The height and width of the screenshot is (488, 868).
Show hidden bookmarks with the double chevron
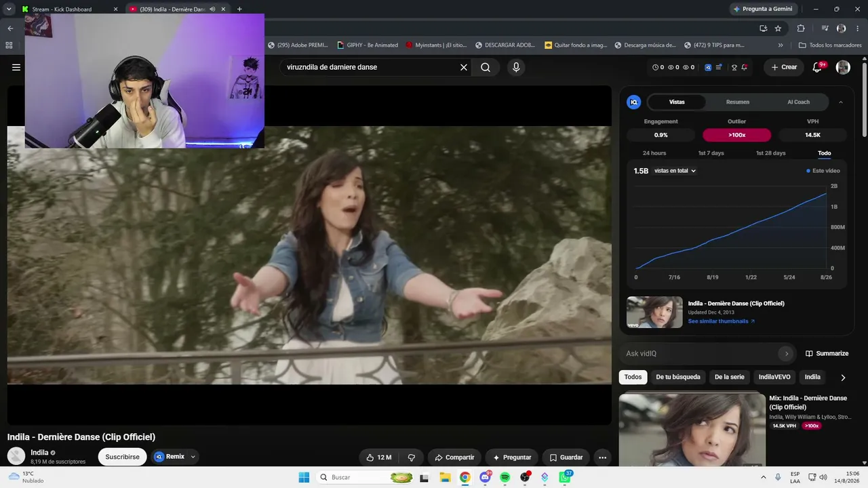point(781,45)
